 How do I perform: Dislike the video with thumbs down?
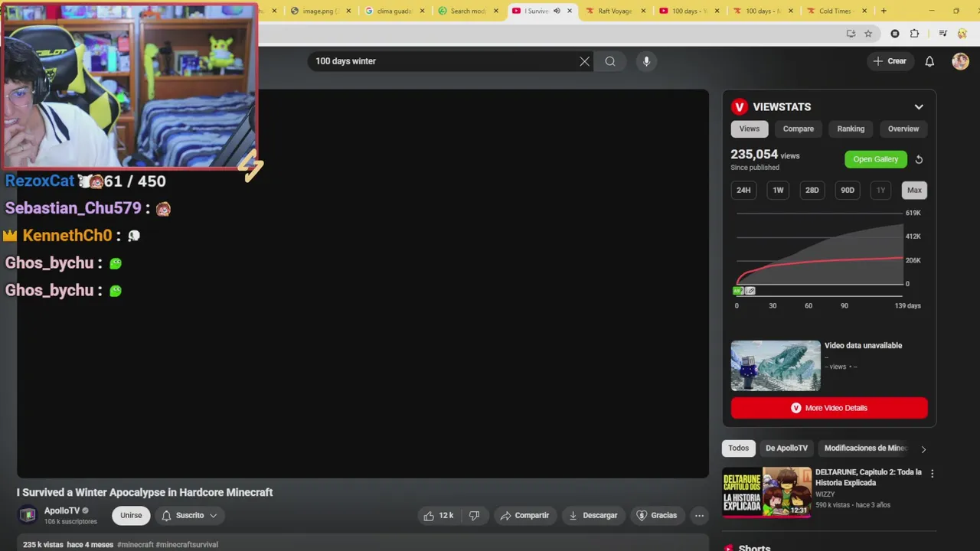[x=474, y=516]
